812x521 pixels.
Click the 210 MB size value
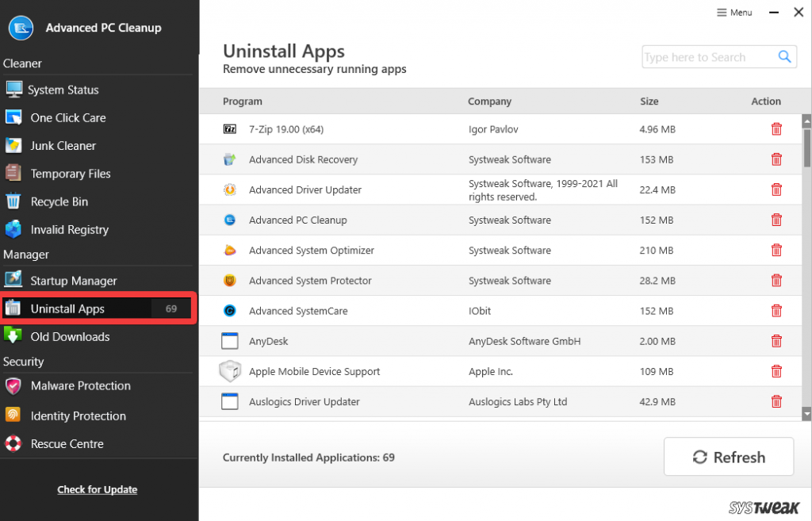(x=656, y=250)
